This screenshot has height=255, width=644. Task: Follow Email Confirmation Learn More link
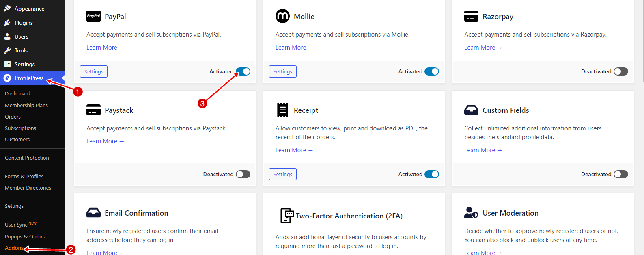click(102, 252)
